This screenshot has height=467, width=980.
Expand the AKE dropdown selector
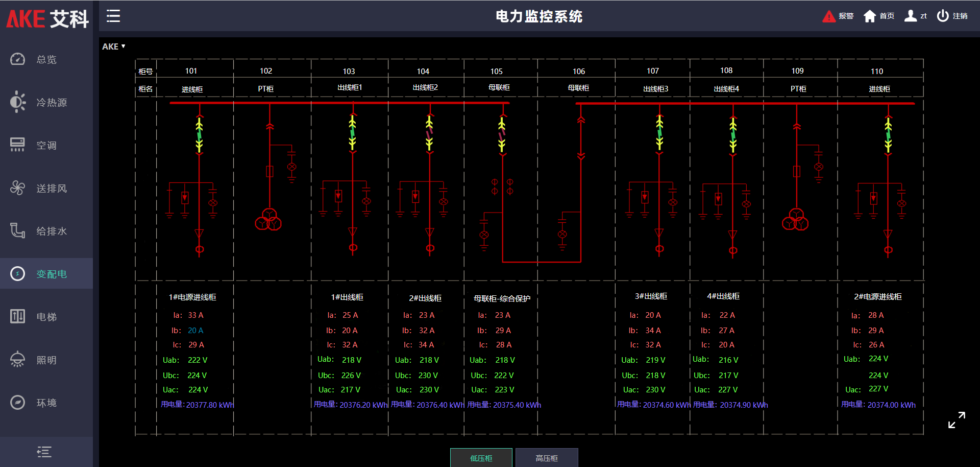pyautogui.click(x=114, y=46)
